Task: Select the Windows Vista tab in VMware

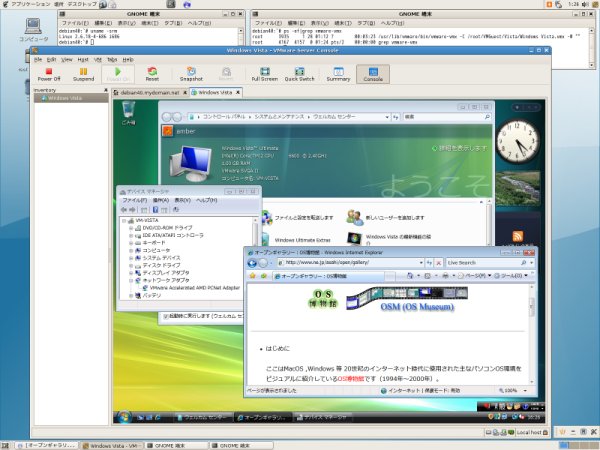Action: point(216,92)
